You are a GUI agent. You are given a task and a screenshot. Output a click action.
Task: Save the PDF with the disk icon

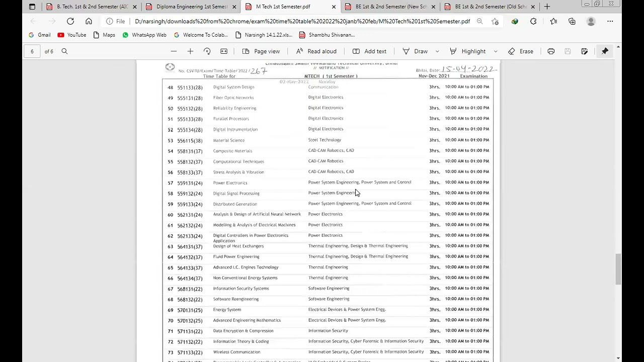[x=568, y=51]
